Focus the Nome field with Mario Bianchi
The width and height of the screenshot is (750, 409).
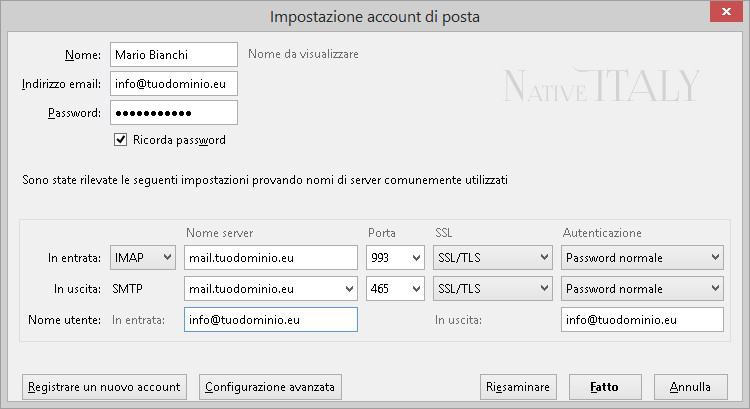pyautogui.click(x=174, y=55)
